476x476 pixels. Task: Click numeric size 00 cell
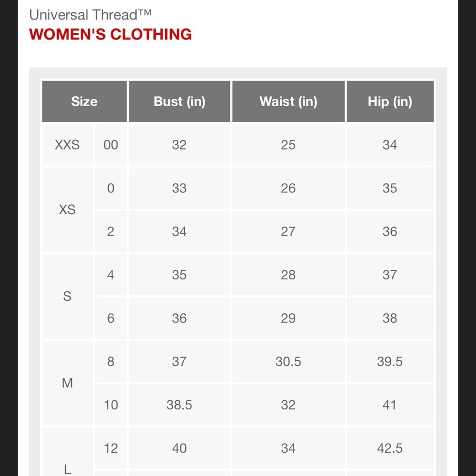click(110, 145)
